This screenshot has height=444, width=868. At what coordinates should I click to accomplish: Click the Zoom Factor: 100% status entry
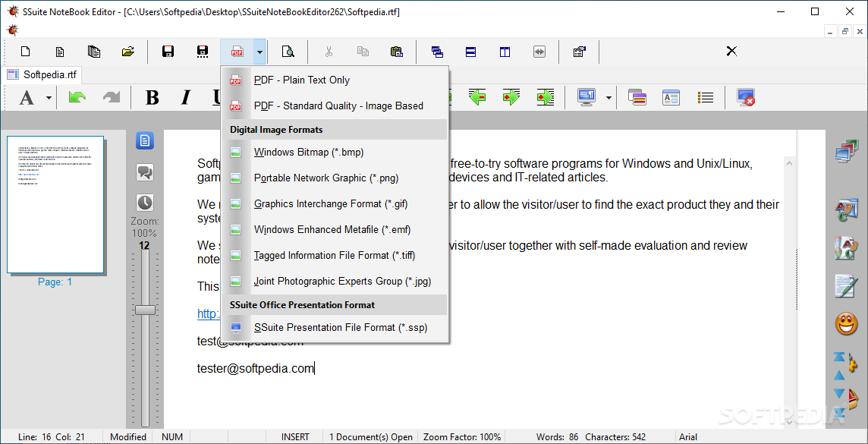462,437
